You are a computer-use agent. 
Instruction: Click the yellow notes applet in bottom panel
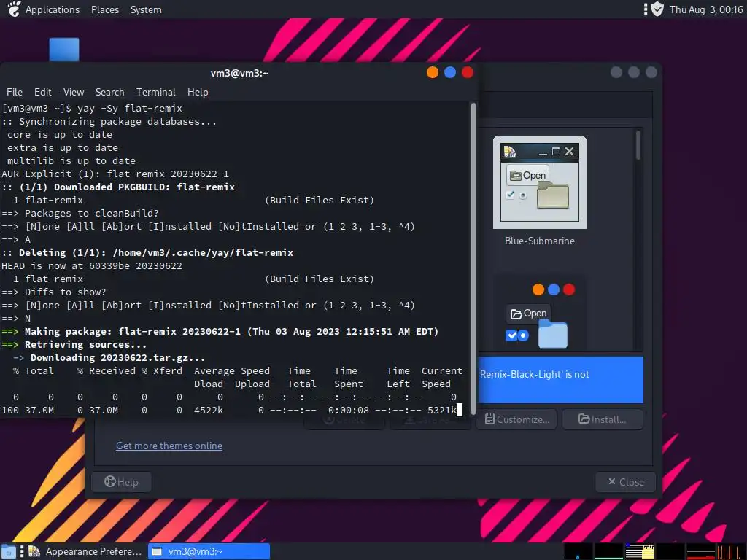pyautogui.click(x=640, y=551)
